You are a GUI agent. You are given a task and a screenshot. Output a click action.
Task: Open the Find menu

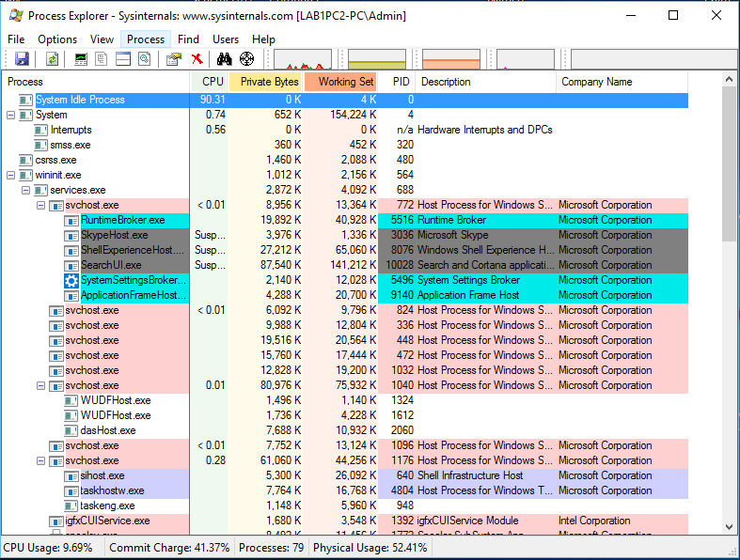pos(188,39)
